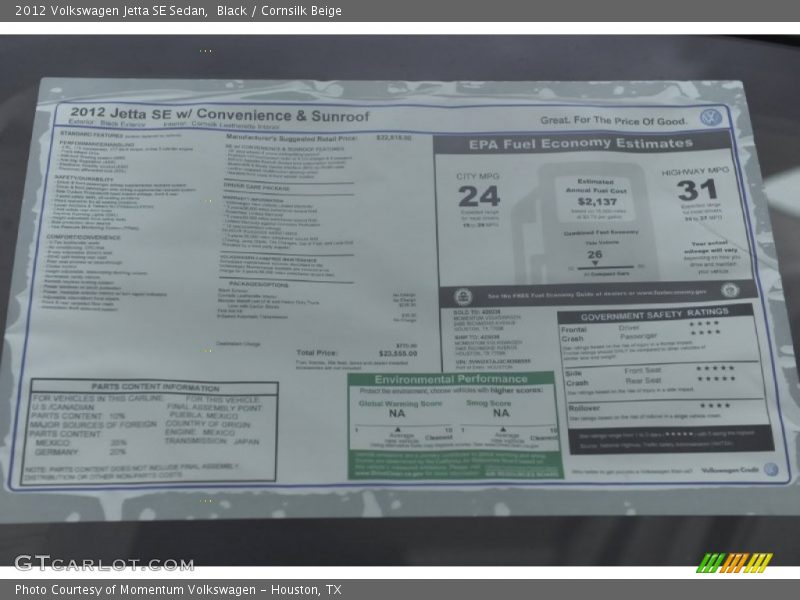This screenshot has height=600, width=800.
Task: Click the combined fuel economy value 26
Action: [594, 255]
